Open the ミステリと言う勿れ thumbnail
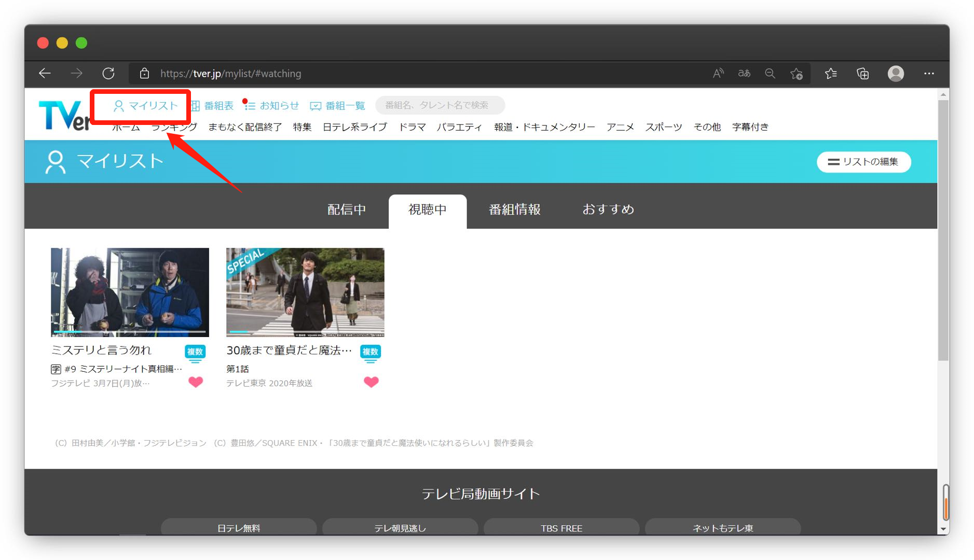The height and width of the screenshot is (560, 974). point(130,292)
